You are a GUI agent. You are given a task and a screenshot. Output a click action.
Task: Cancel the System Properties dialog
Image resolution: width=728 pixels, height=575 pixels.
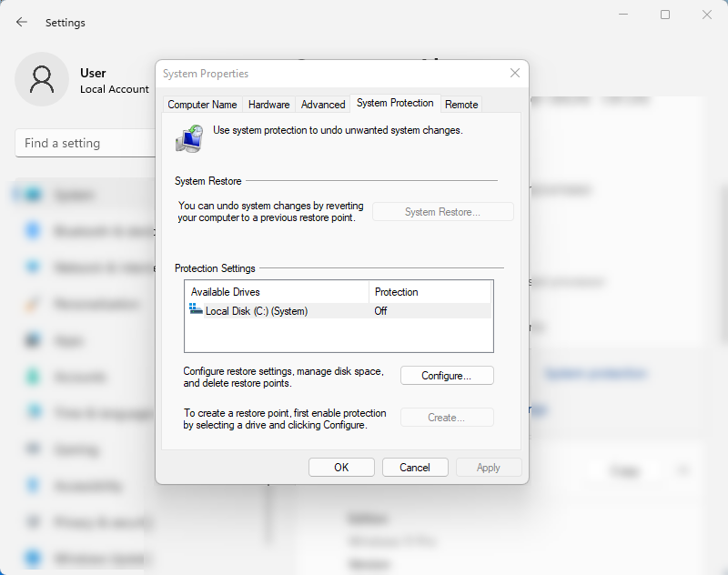point(415,468)
